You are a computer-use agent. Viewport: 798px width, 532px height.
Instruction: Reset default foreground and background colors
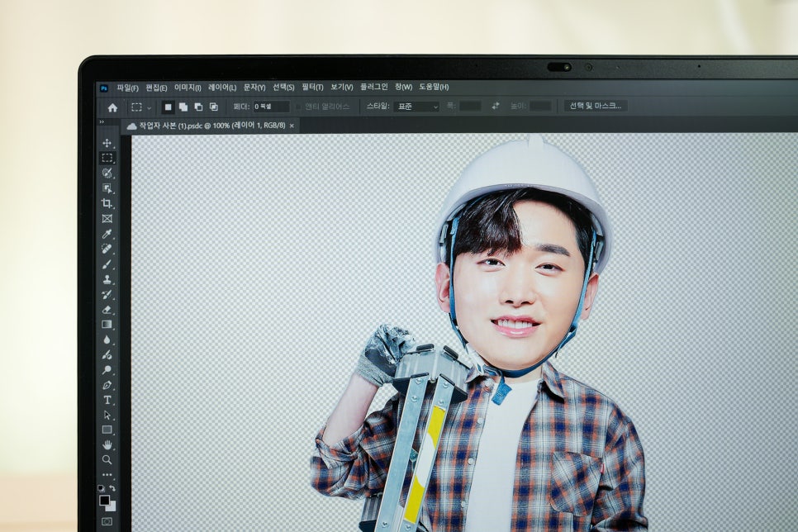click(102, 488)
